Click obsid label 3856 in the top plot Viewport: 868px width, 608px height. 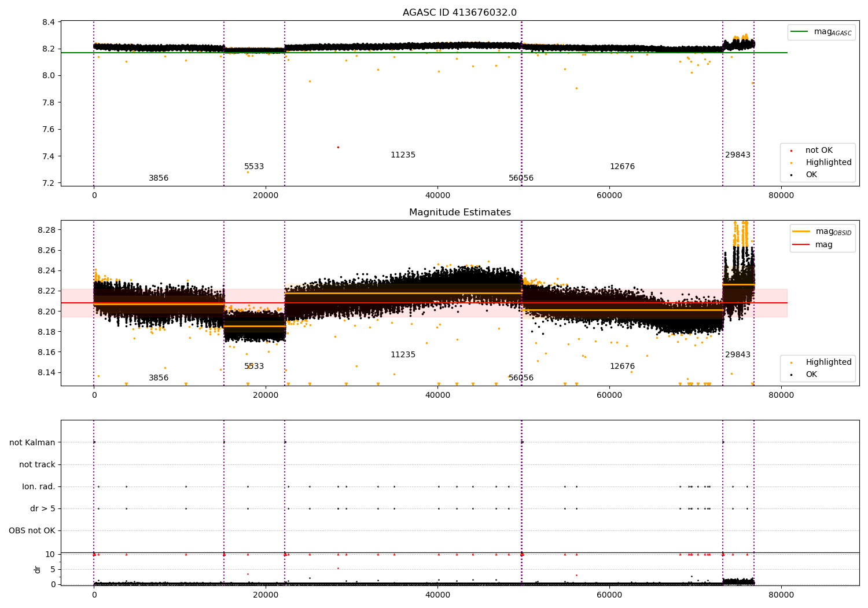click(159, 178)
